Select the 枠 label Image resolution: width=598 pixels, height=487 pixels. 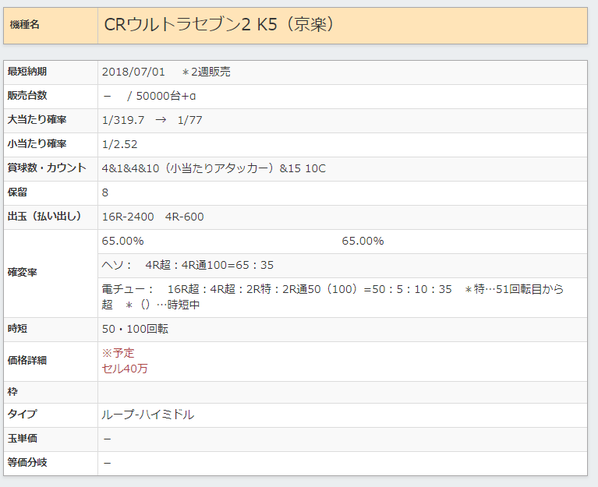tap(13, 391)
